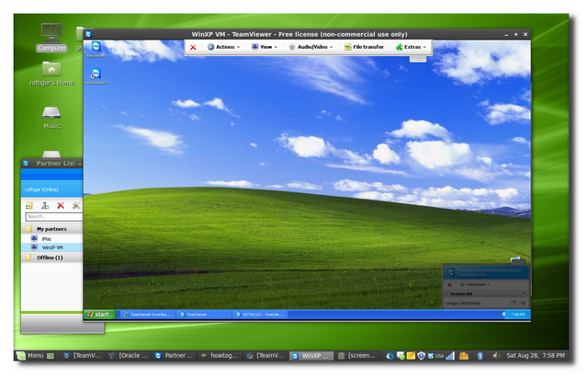Expand the Offline (1) group
This screenshot has width=588, height=378.
click(51, 258)
